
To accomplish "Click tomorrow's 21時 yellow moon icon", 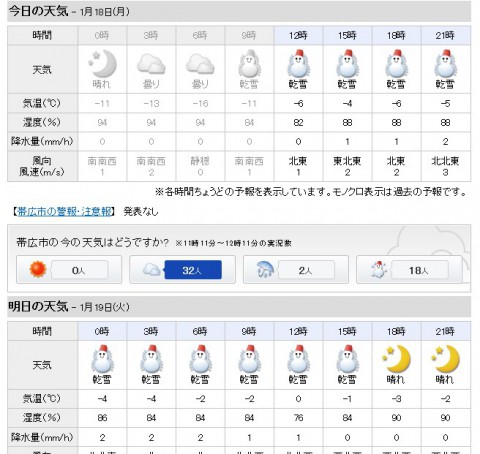I will click(445, 359).
